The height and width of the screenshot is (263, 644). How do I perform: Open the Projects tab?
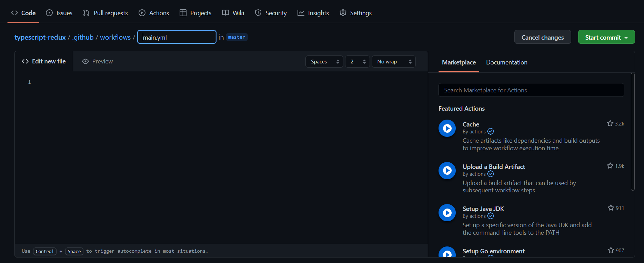pos(195,13)
